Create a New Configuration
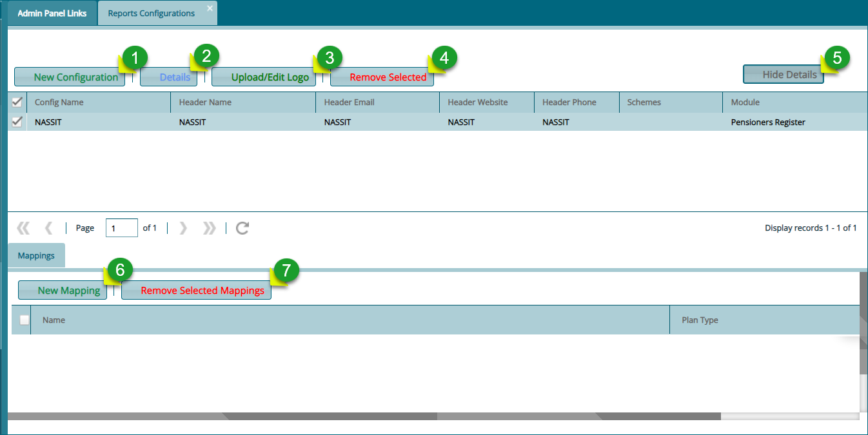Screen dimensions: 868x435 (x=69, y=77)
